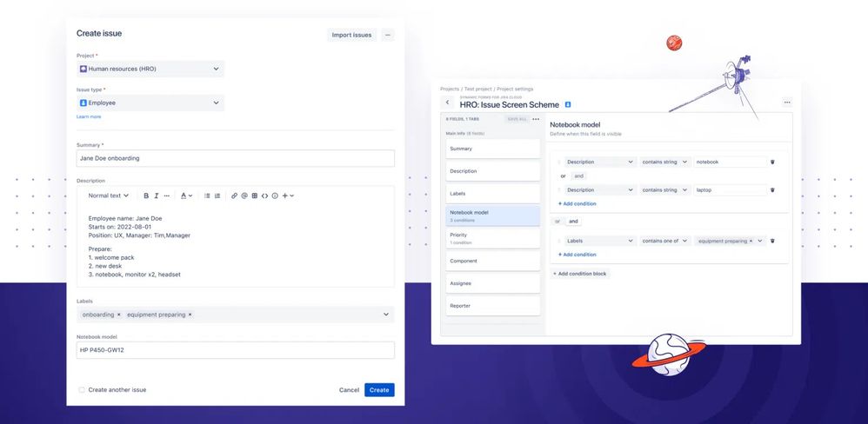The height and width of the screenshot is (424, 868).
Task: Open the contains one of operator dropdown
Action: (x=664, y=241)
